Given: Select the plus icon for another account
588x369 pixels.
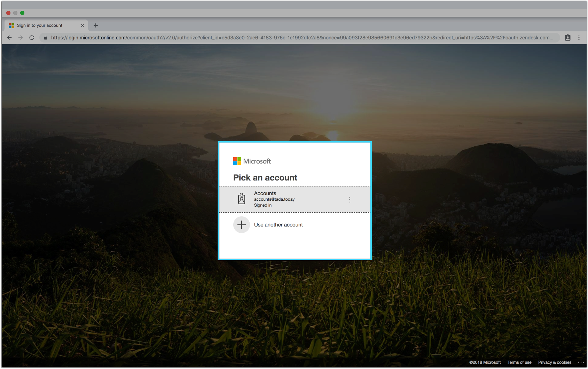Looking at the screenshot, I should (x=241, y=225).
